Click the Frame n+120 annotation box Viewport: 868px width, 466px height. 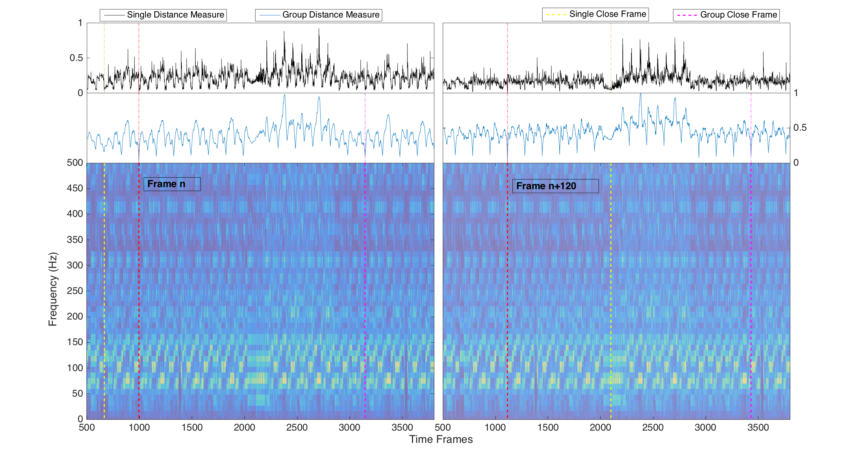pos(555,186)
